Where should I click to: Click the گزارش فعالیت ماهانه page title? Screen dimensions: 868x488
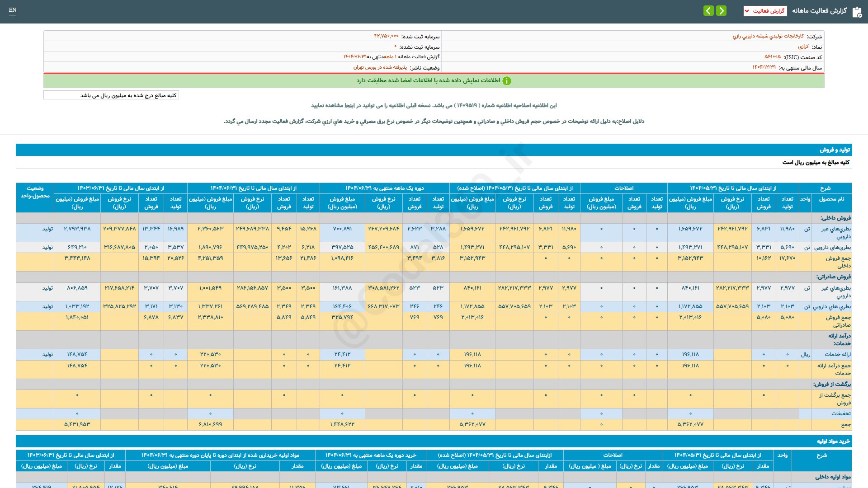point(819,11)
